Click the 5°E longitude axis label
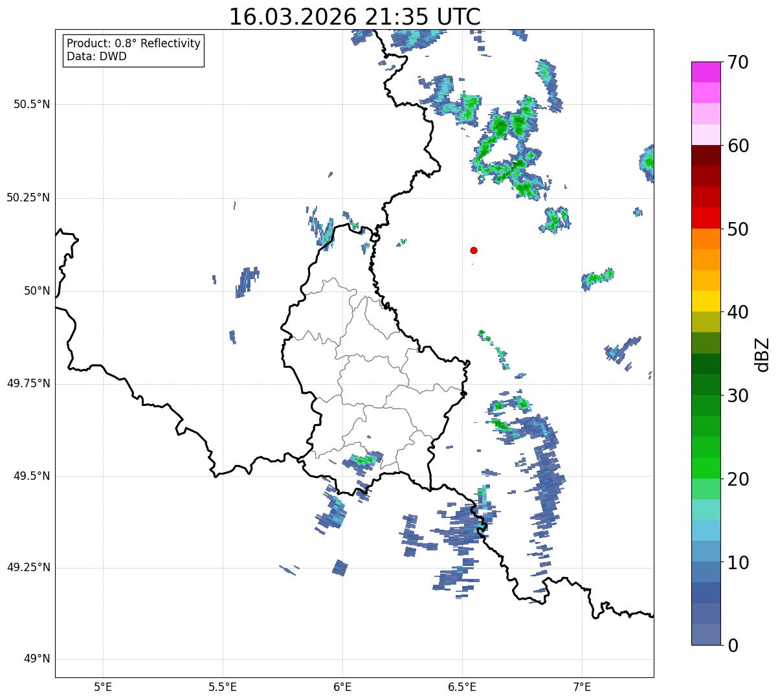This screenshot has width=778, height=700. (x=103, y=686)
